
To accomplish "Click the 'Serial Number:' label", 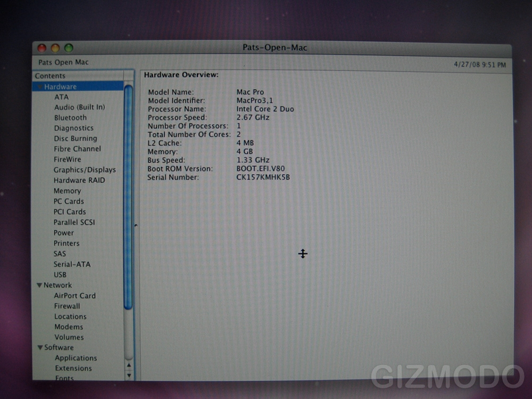I will click(x=173, y=178).
